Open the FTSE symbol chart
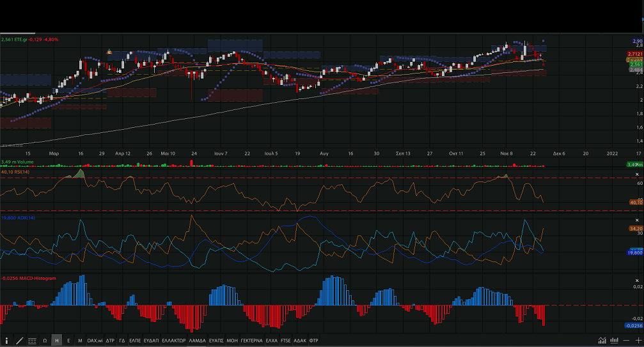This screenshot has height=347, width=644. [285, 341]
